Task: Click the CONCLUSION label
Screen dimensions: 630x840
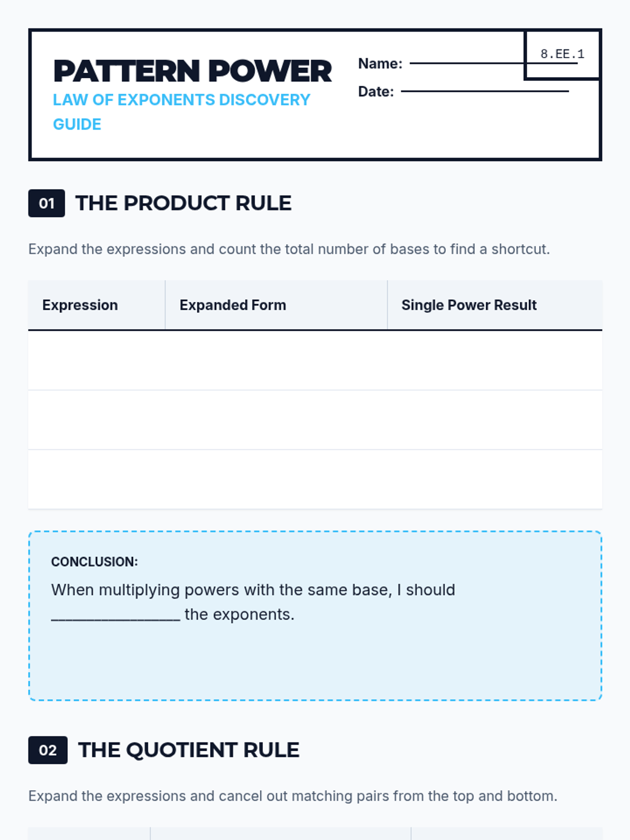Action: coord(94,562)
